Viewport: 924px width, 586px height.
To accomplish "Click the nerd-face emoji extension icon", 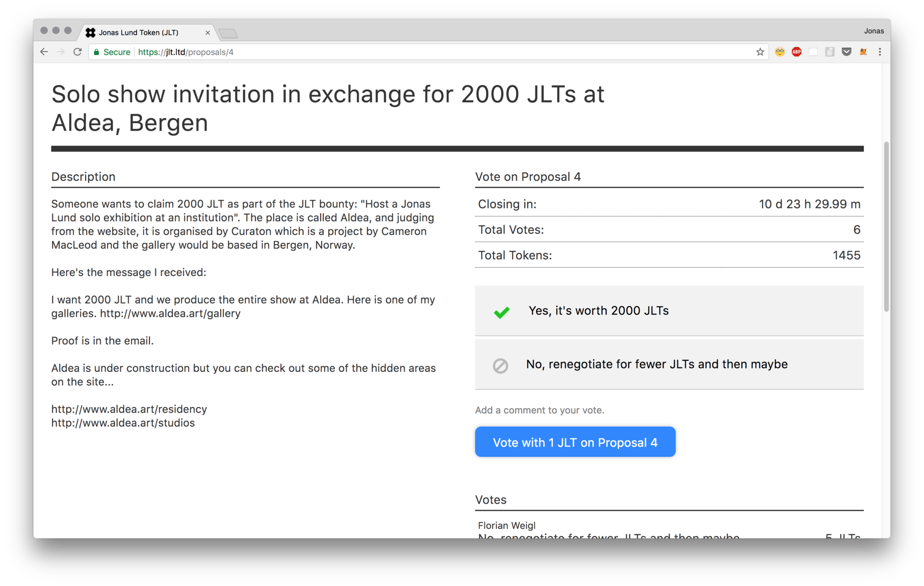I will pos(780,52).
